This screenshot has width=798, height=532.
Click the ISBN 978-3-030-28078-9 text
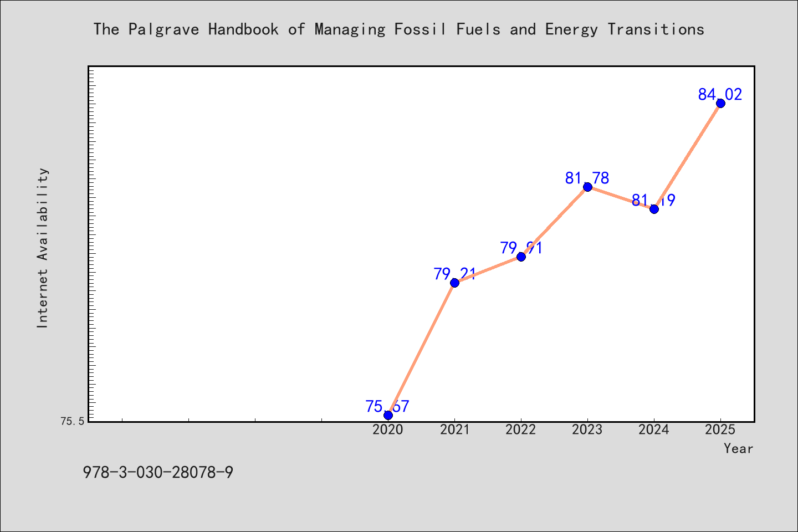pos(158,473)
